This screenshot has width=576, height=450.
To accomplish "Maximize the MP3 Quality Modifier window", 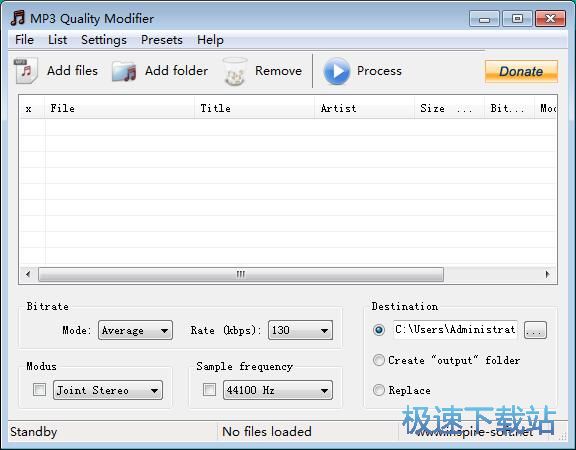I will [x=517, y=19].
